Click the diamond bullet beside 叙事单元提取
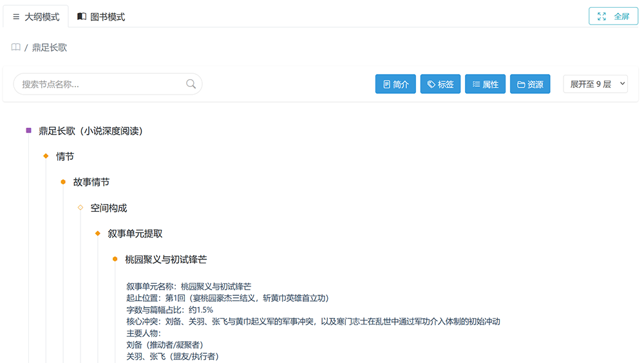The image size is (644, 363). click(98, 233)
